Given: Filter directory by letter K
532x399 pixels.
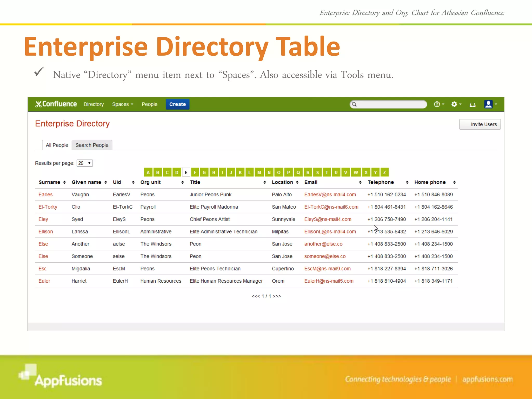Looking at the screenshot, I should point(240,172).
